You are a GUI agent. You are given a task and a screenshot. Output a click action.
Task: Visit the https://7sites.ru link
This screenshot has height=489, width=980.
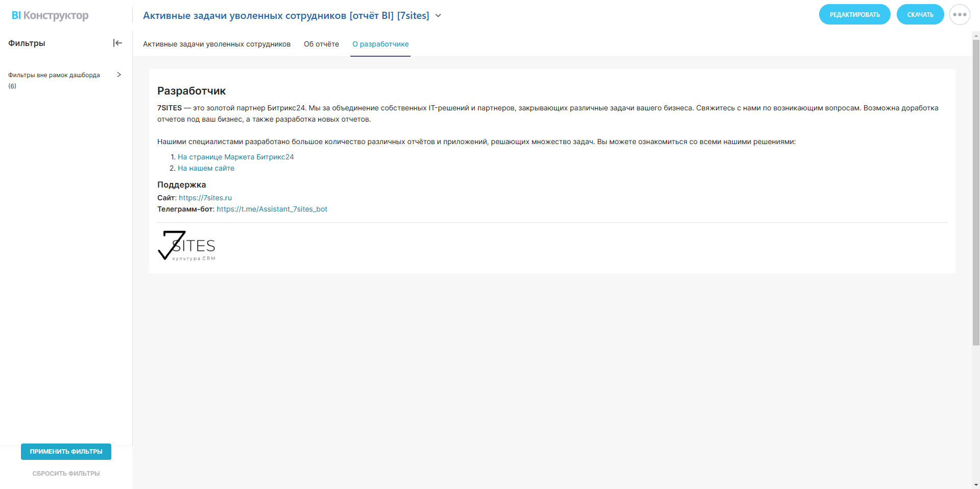pyautogui.click(x=205, y=198)
